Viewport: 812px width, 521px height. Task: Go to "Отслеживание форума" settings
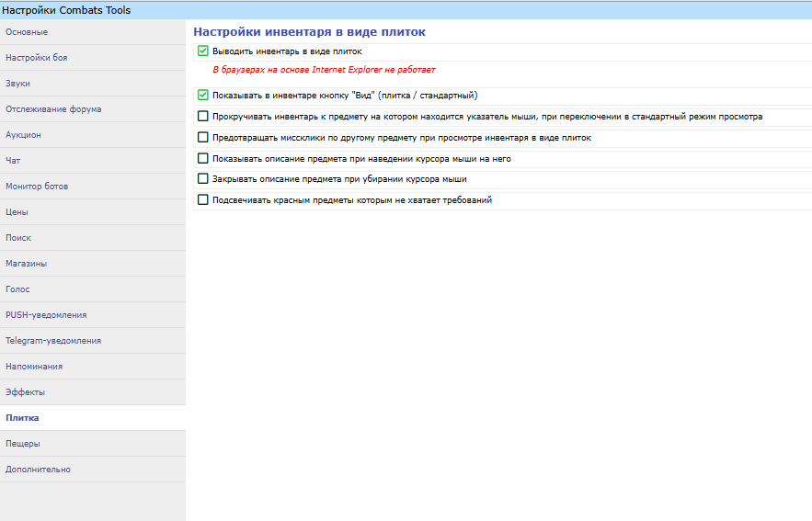tap(53, 109)
